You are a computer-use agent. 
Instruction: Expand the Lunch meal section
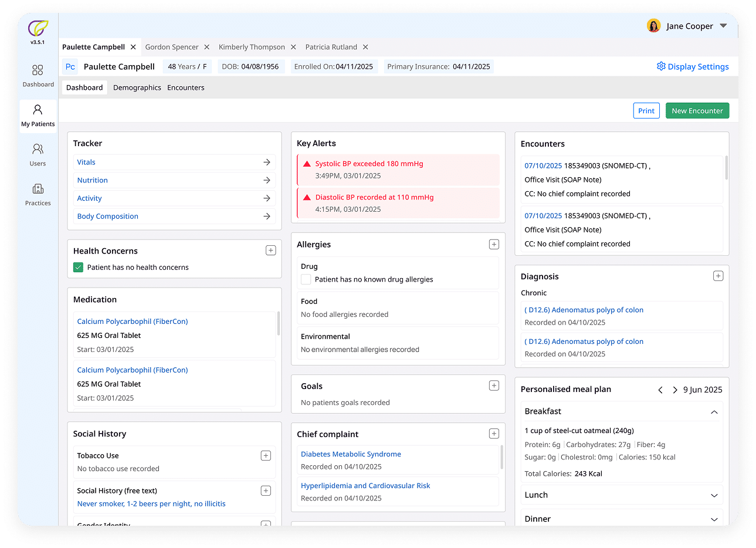pyautogui.click(x=714, y=495)
